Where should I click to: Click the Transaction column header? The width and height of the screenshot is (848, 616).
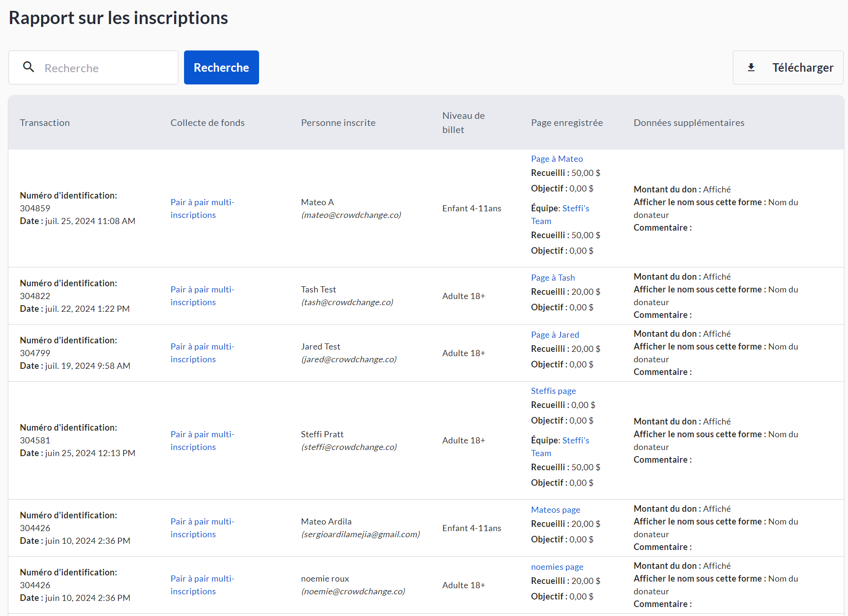click(45, 123)
